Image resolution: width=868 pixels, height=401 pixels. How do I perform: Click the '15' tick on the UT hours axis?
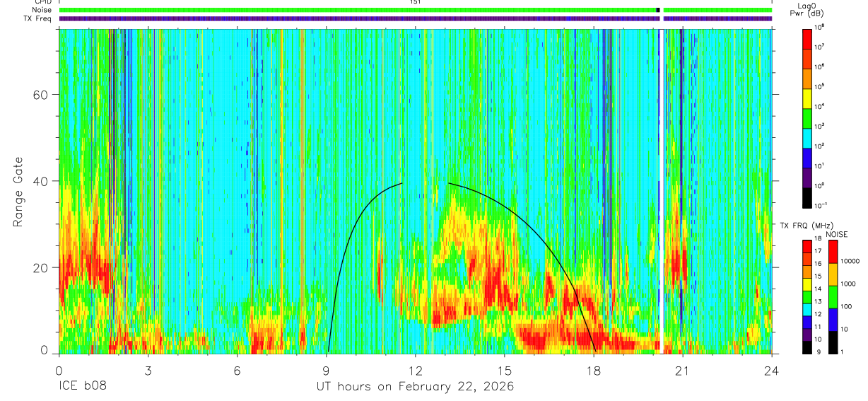tap(505, 371)
